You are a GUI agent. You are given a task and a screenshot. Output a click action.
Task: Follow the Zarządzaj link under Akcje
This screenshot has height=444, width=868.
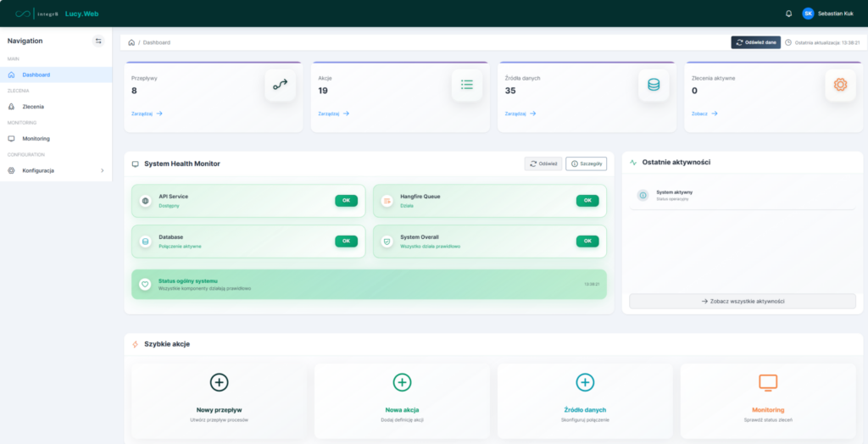click(334, 114)
